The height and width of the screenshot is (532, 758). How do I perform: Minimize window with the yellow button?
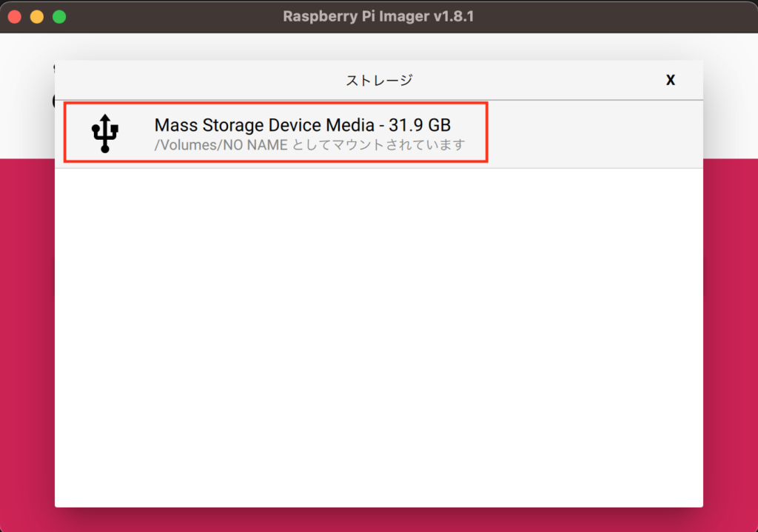[37, 17]
